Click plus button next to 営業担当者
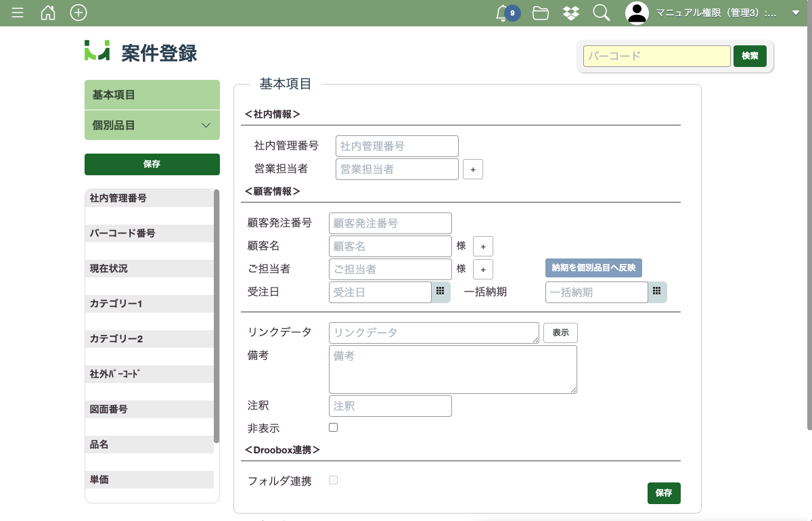This screenshot has width=812, height=521. pos(473,169)
